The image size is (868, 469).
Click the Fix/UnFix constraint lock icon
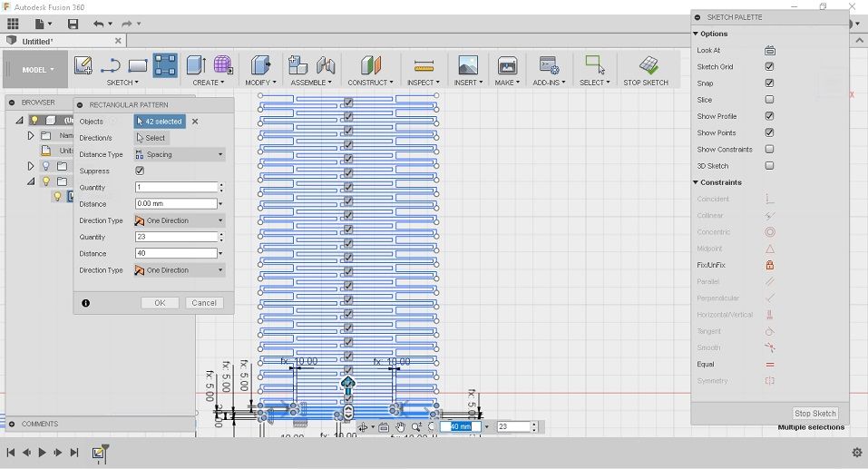(x=769, y=265)
